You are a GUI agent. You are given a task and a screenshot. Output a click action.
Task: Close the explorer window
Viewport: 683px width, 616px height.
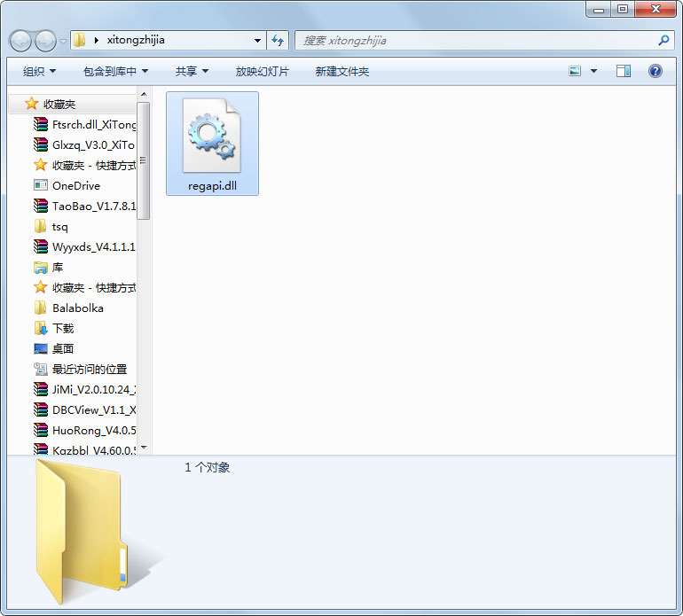656,9
